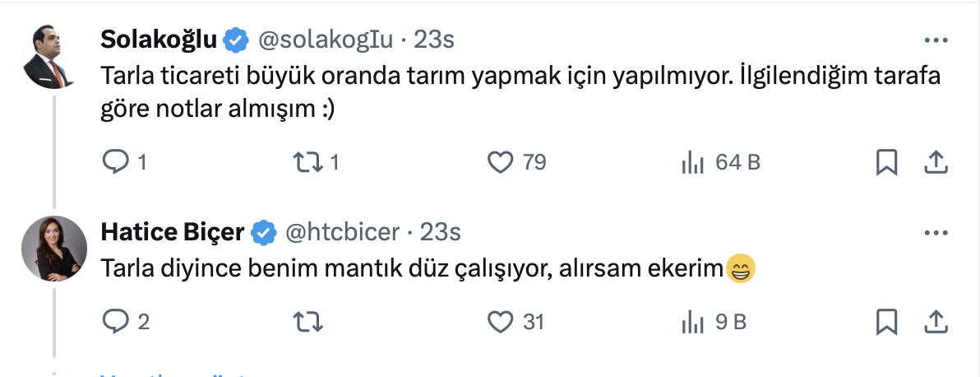Share Hatice Biçer's tweet
Image resolution: width=980 pixels, height=377 pixels.
click(936, 321)
